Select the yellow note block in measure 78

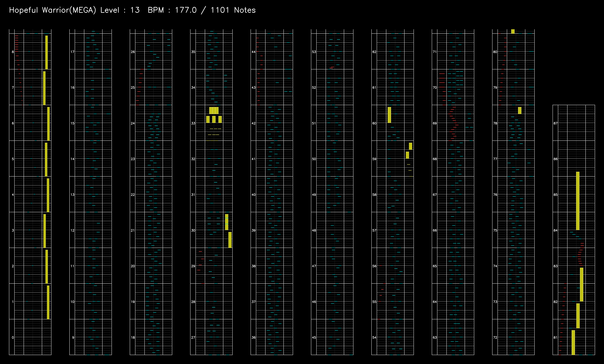[520, 111]
